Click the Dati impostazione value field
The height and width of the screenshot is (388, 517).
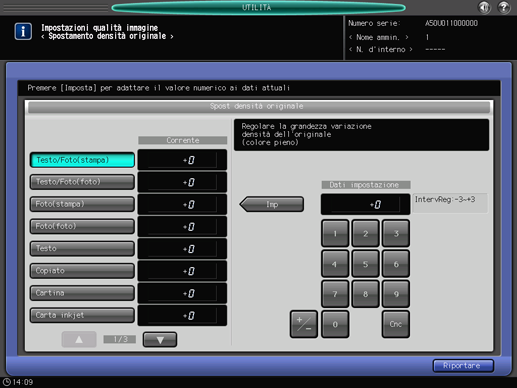tap(365, 204)
